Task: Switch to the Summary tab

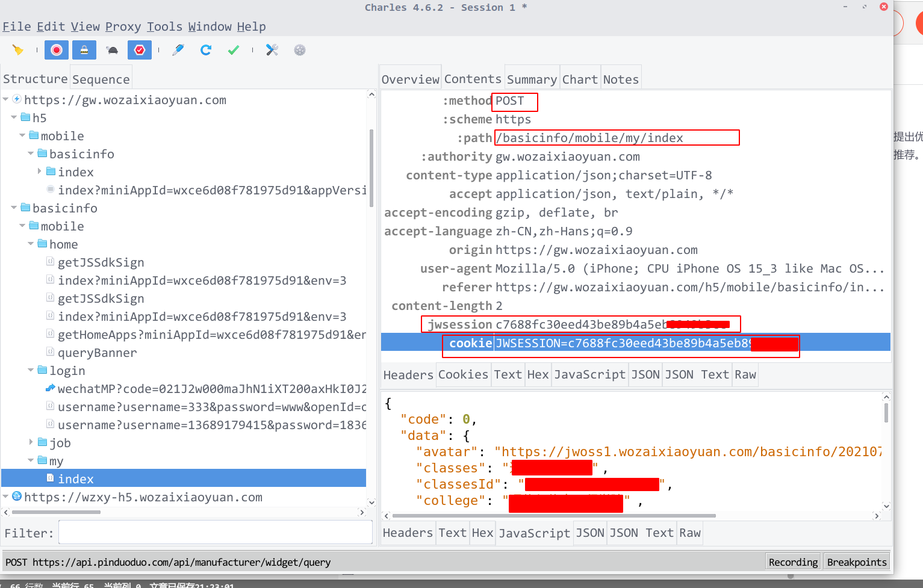Action: [x=532, y=79]
